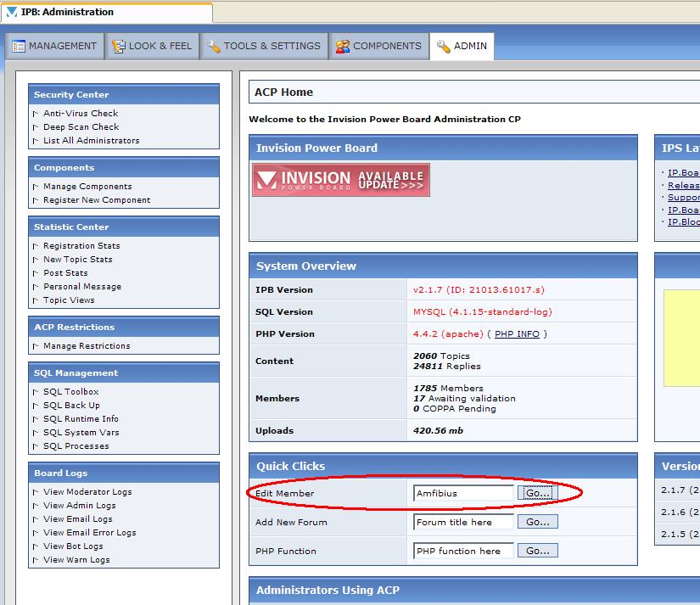Screen dimensions: 700x605
Task: Click the 17 Awaiting validation text
Action: [x=464, y=398]
